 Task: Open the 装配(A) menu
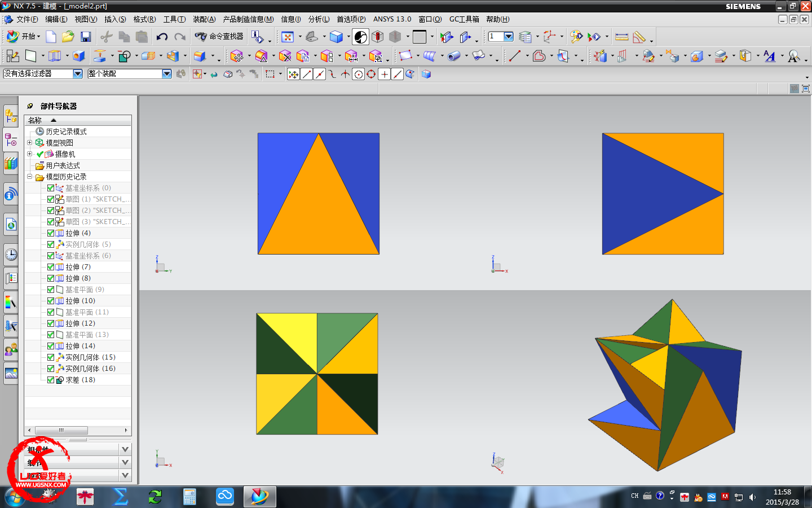tap(204, 19)
